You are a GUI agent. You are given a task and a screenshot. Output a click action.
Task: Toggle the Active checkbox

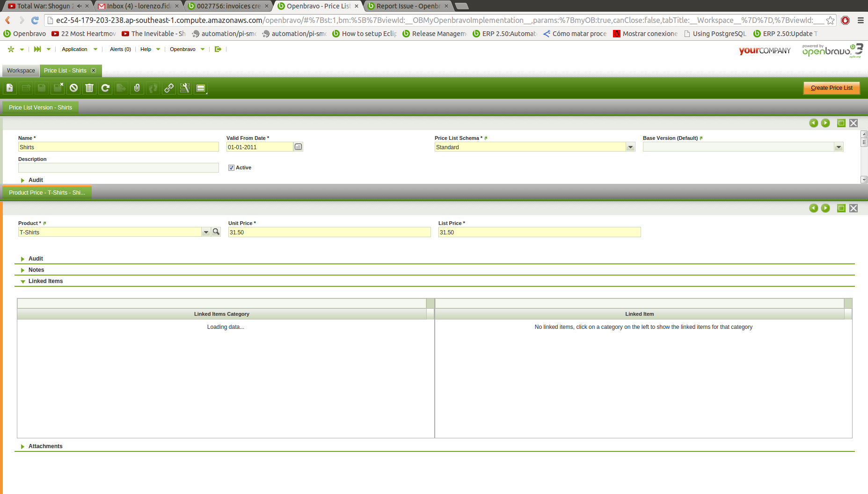231,167
